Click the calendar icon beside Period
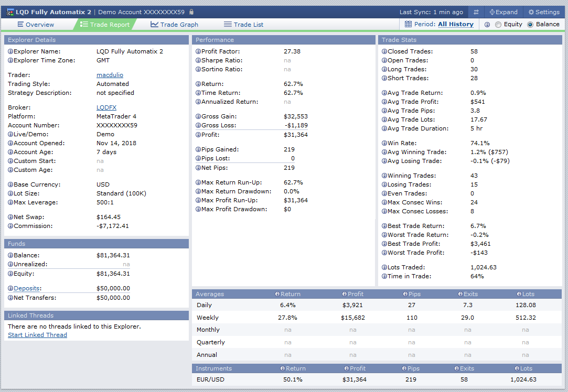The image size is (568, 392). [409, 24]
